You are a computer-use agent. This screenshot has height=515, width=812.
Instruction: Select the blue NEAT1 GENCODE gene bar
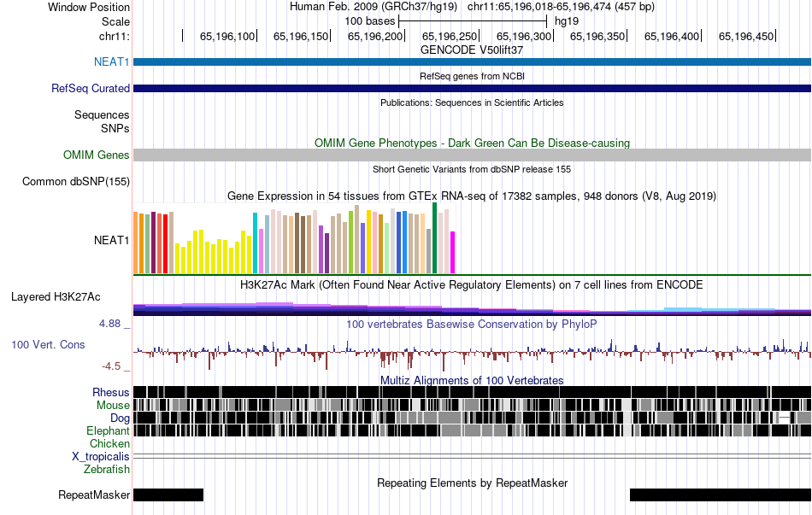[472, 62]
